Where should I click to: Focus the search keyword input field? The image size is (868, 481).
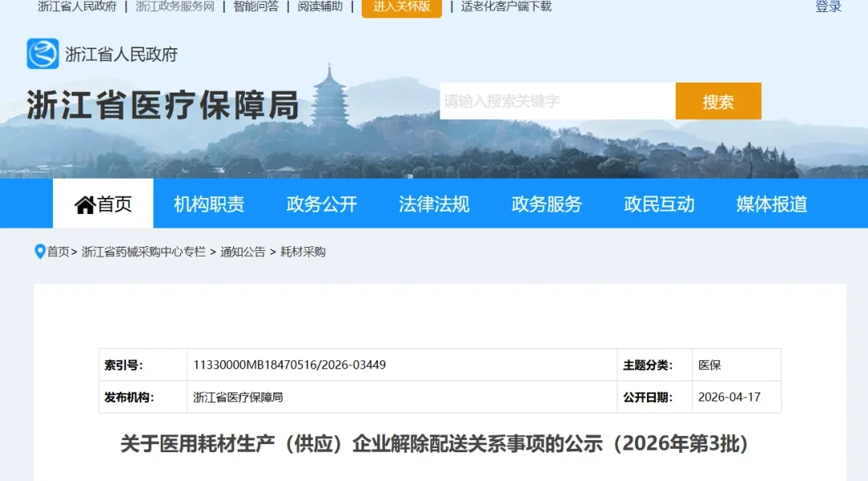click(x=558, y=101)
